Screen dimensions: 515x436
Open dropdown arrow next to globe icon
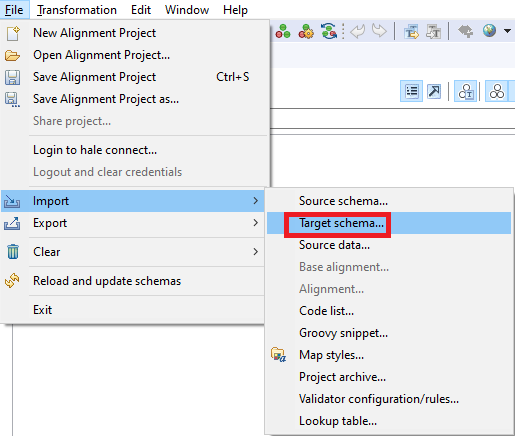[x=507, y=31]
